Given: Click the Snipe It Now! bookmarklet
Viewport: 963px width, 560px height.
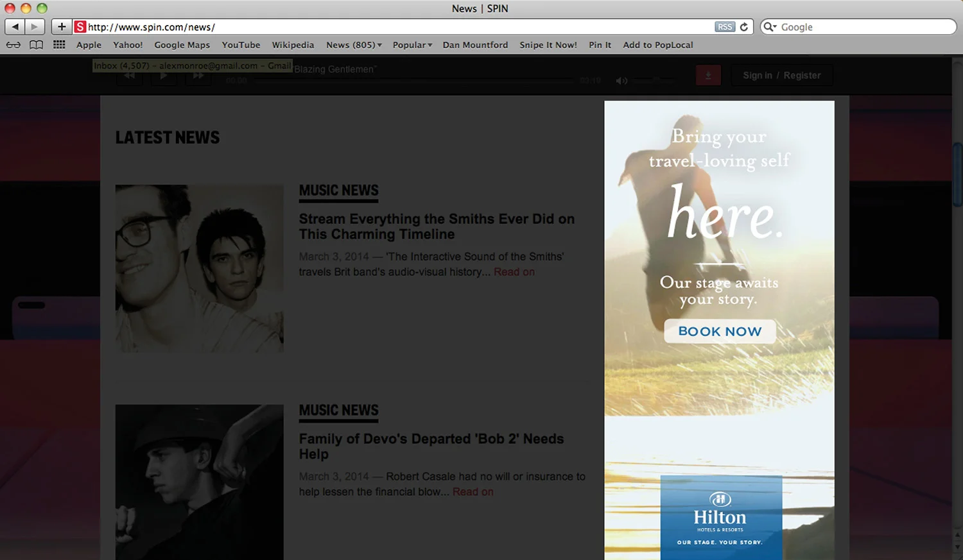Looking at the screenshot, I should (x=548, y=45).
